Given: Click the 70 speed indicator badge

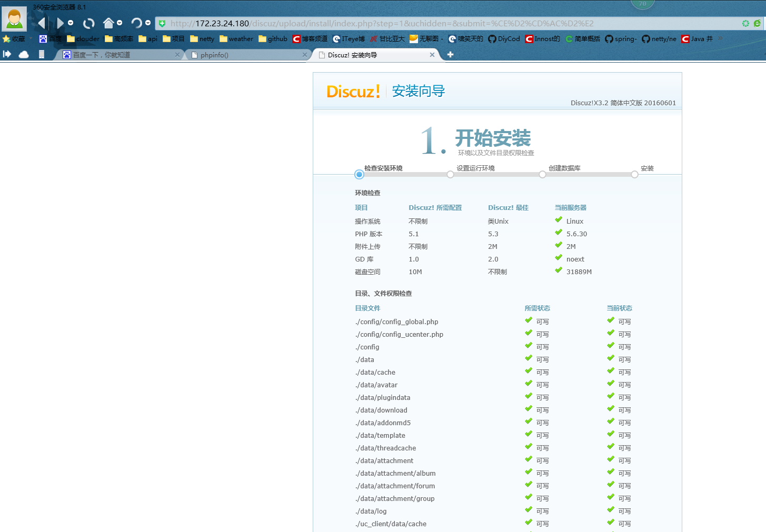Looking at the screenshot, I should 642,4.
